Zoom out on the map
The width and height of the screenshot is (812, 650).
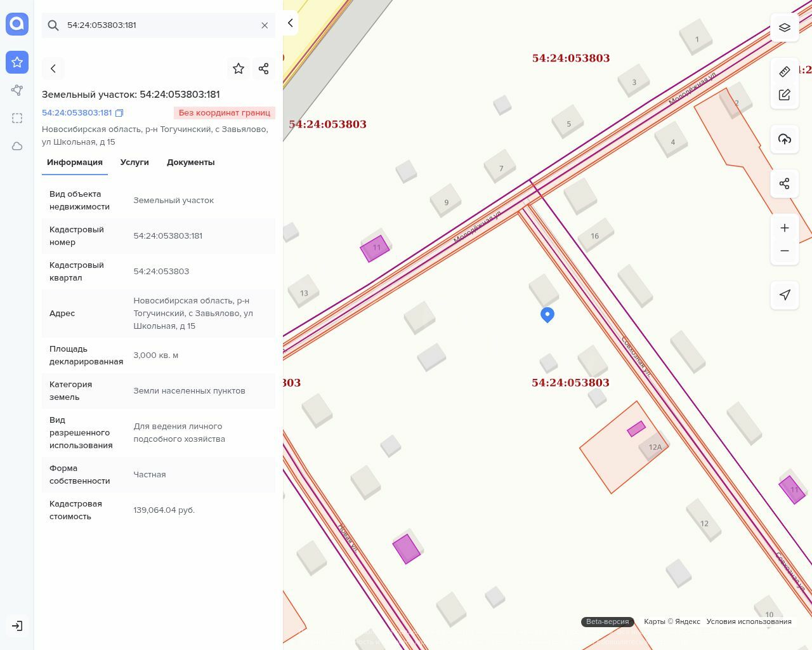[x=784, y=251]
